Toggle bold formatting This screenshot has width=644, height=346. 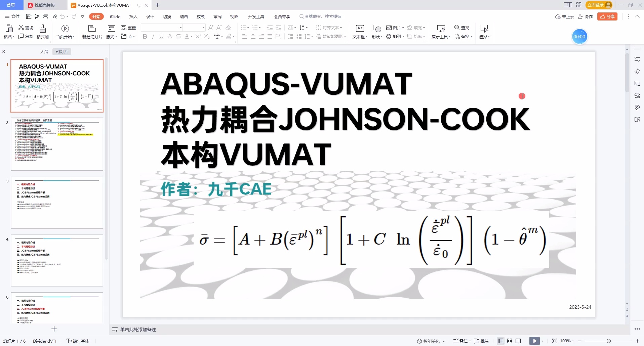[145, 37]
